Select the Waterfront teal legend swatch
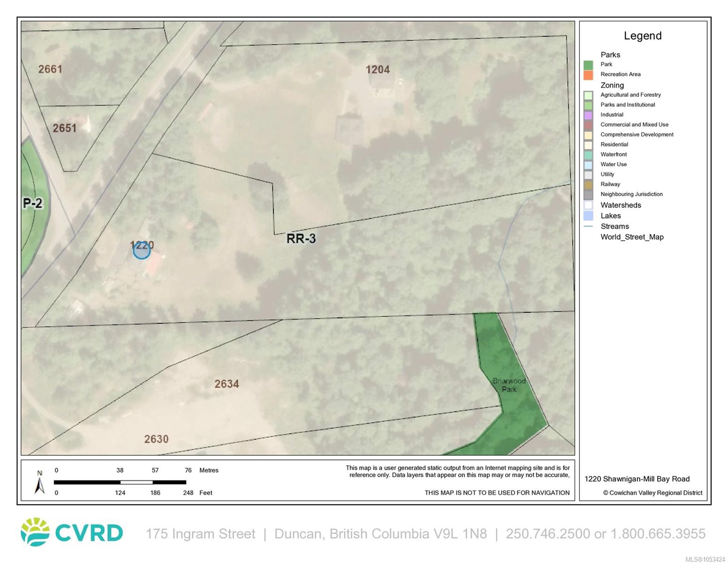 coord(588,155)
